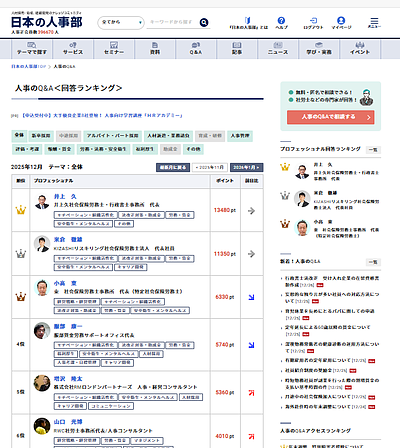Click the red up arrow in 4010pt row
The width and height of the screenshot is (400, 448).
coord(251,436)
